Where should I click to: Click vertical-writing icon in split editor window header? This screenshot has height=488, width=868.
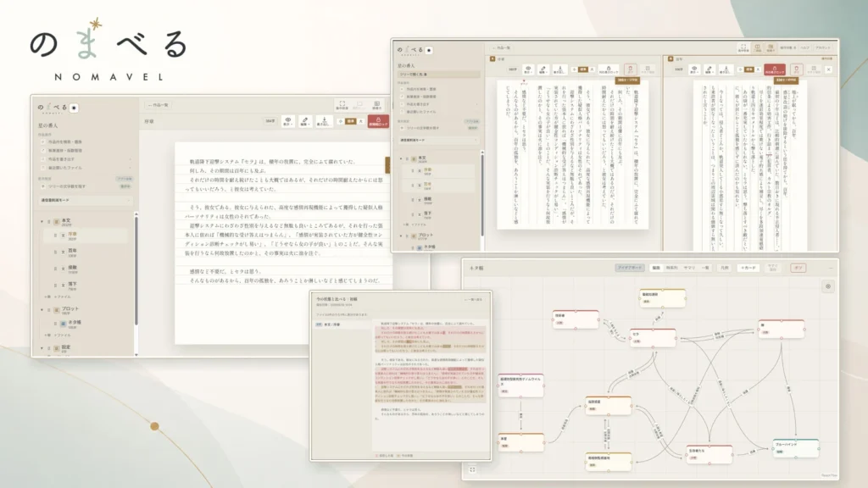771,48
